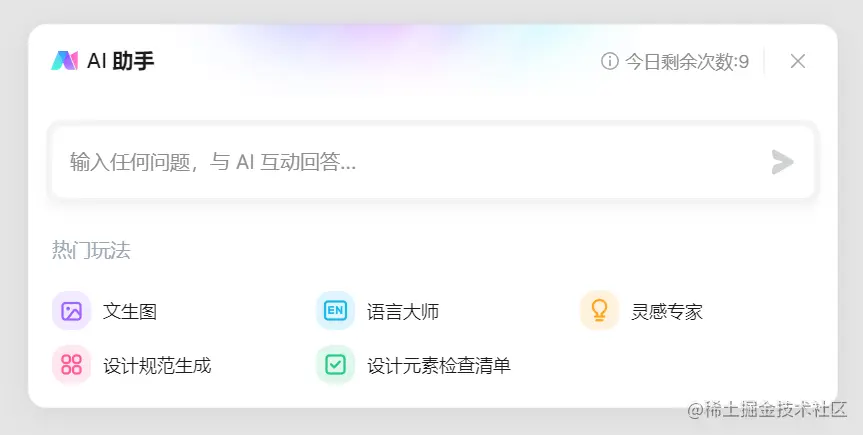Click the colorful AI 助手 logo icon
The image size is (863, 435).
(64, 61)
